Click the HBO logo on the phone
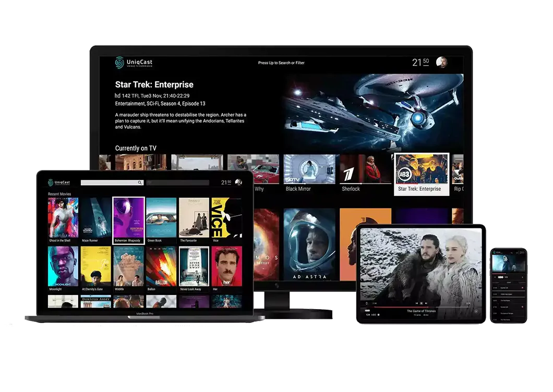Image resolution: width=553 pixels, height=392 pixels. click(500, 277)
